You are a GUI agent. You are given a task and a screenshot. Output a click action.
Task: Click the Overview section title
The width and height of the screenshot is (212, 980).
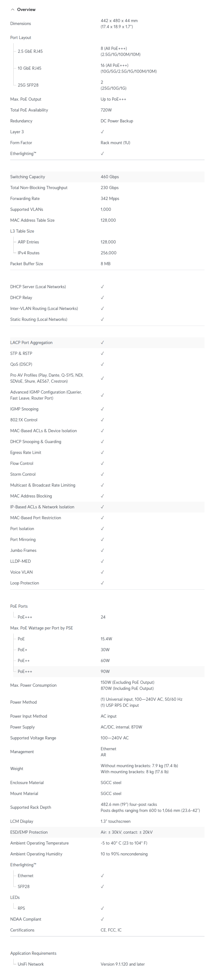point(26,9)
